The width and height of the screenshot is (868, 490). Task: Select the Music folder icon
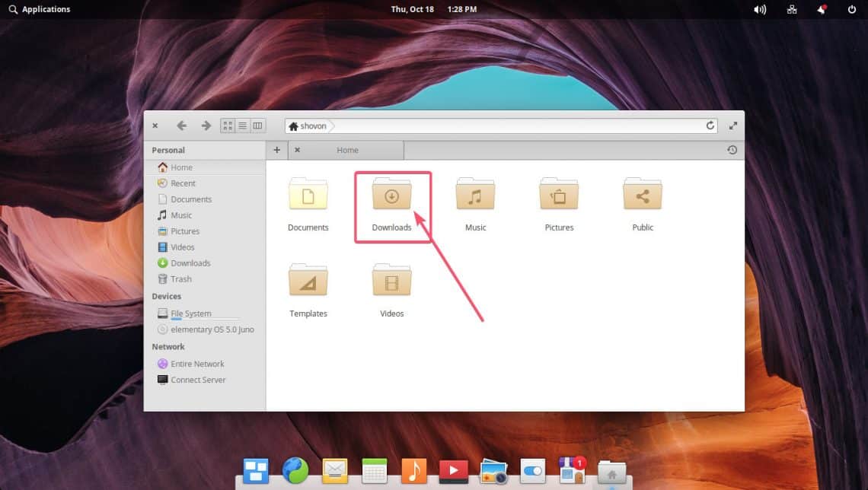[x=476, y=194]
